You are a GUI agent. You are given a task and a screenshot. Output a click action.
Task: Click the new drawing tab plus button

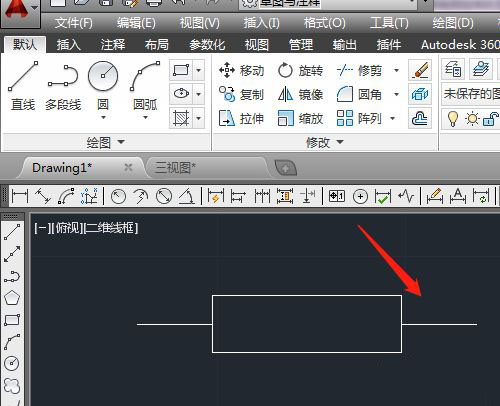pos(286,168)
